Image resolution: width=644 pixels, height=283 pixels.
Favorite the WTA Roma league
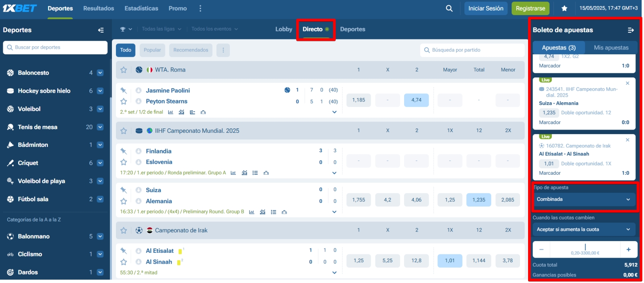pos(124,70)
